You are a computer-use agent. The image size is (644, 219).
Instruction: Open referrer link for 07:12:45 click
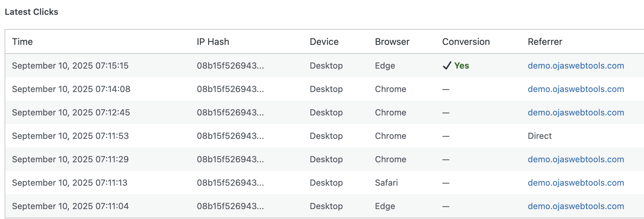(576, 112)
